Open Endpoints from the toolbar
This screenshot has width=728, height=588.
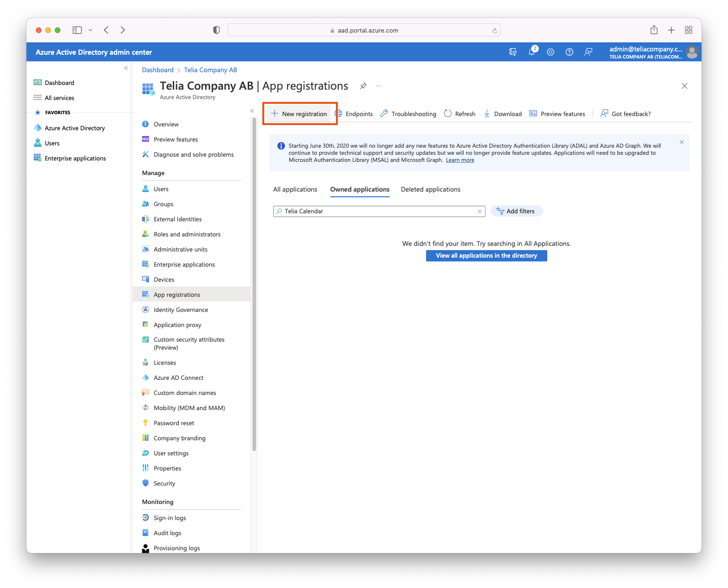click(x=354, y=114)
